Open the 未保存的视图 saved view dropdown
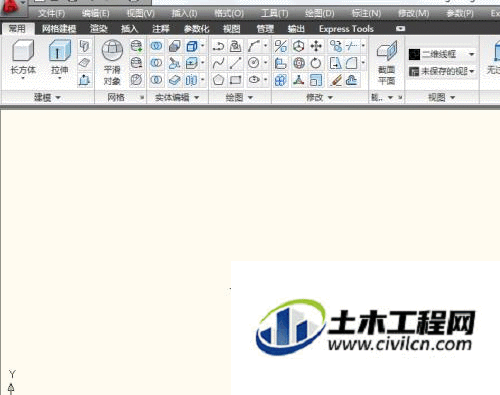 [x=442, y=71]
